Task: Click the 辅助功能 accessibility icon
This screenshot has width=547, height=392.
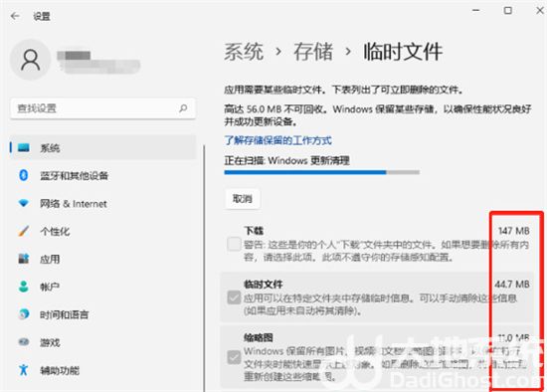Action: [x=24, y=370]
